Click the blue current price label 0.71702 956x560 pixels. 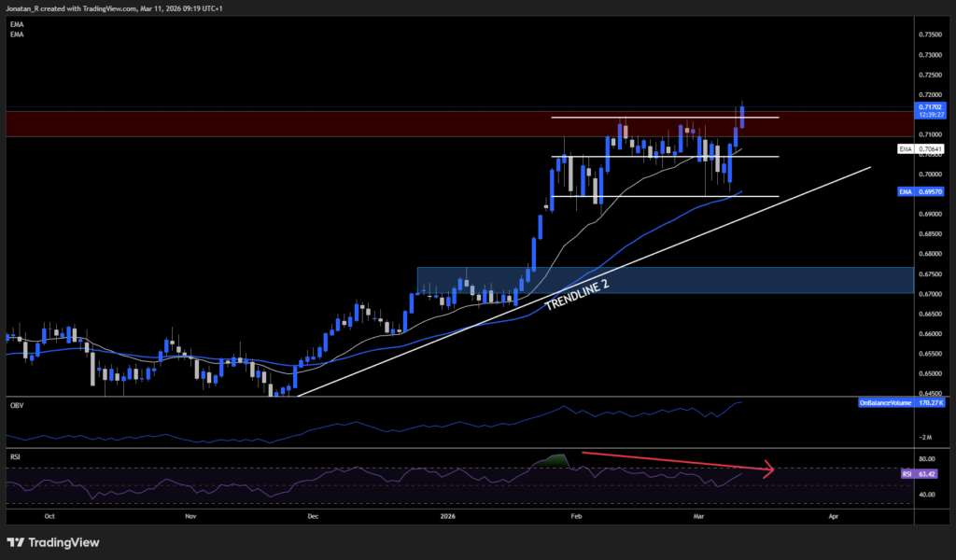[x=932, y=107]
